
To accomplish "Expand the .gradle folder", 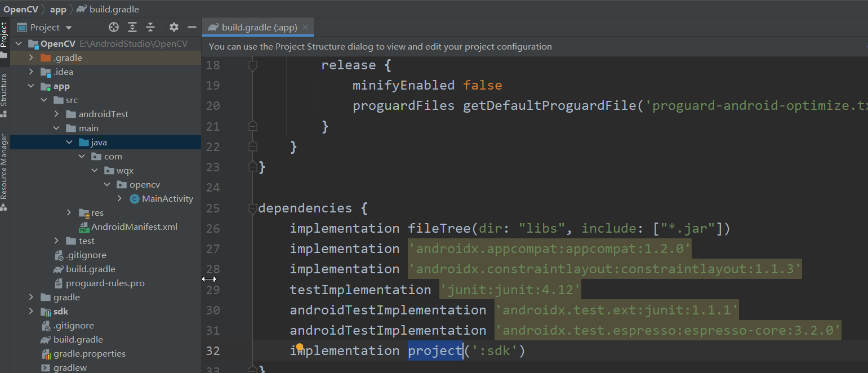I will pyautogui.click(x=32, y=58).
